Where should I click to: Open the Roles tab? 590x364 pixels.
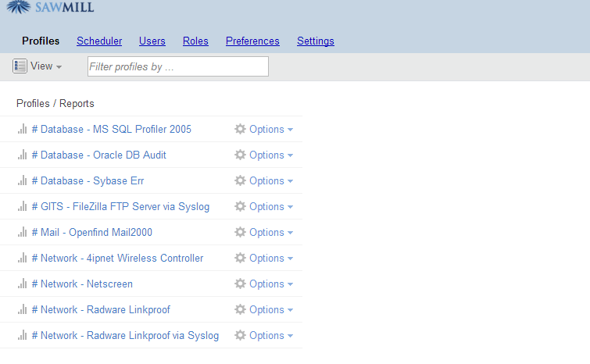(x=195, y=41)
